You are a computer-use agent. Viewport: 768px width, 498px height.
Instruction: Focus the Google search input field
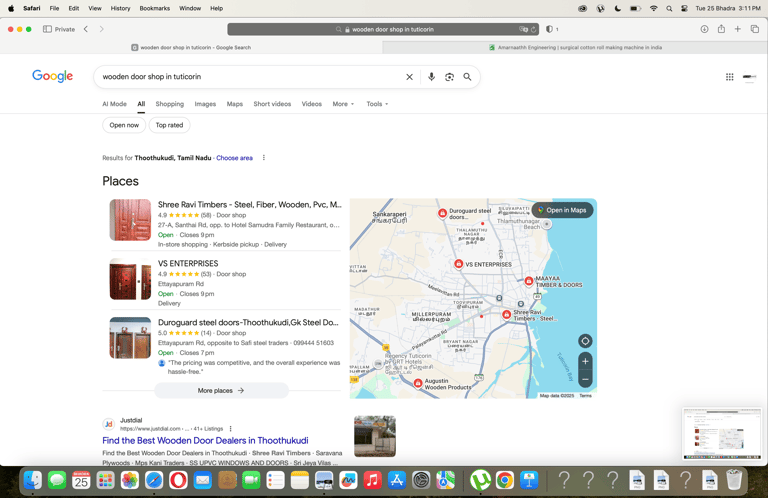click(250, 77)
